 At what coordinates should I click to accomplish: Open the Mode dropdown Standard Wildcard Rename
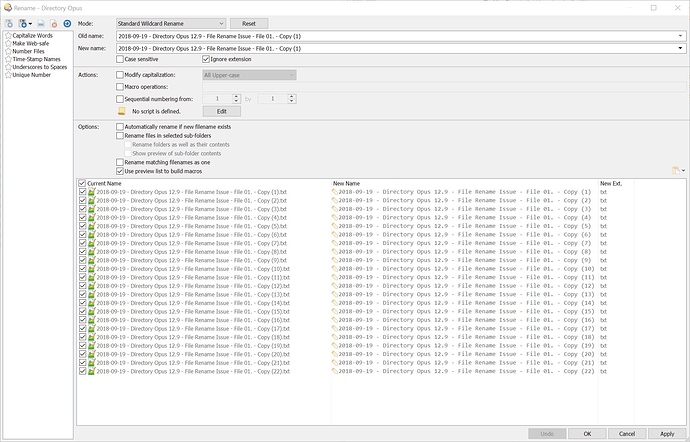coord(171,23)
